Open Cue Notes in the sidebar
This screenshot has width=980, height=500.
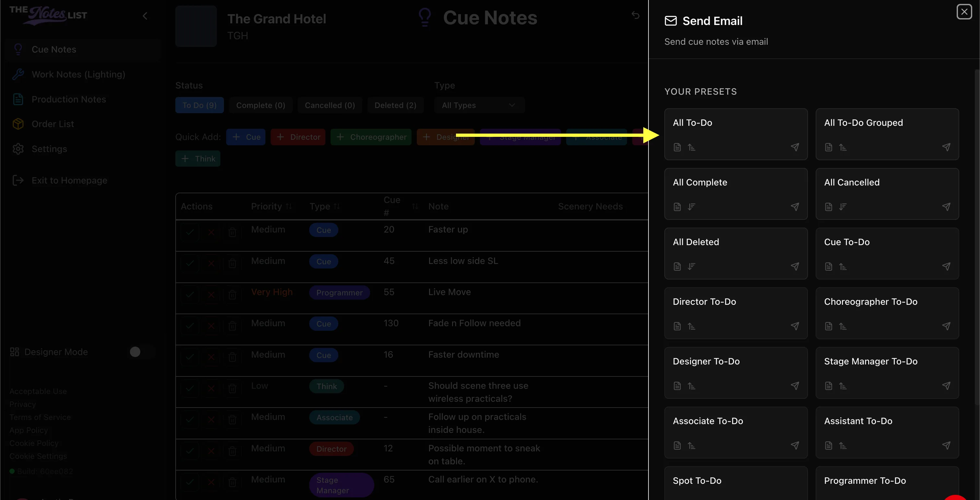83,50
